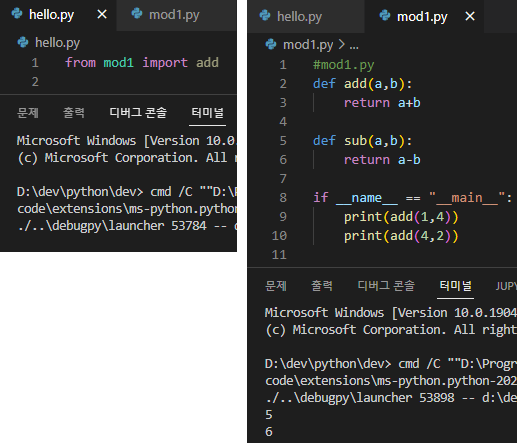Select active hello.py tab in left window

point(58,15)
